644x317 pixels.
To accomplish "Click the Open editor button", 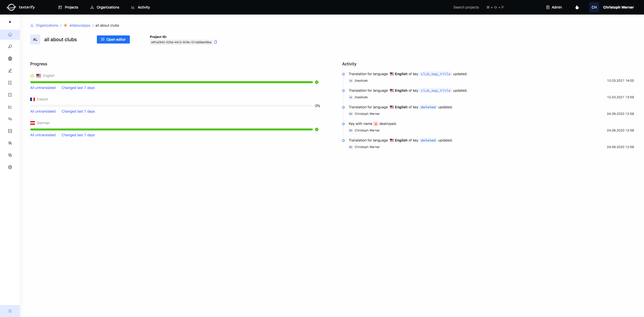I will pos(113,39).
